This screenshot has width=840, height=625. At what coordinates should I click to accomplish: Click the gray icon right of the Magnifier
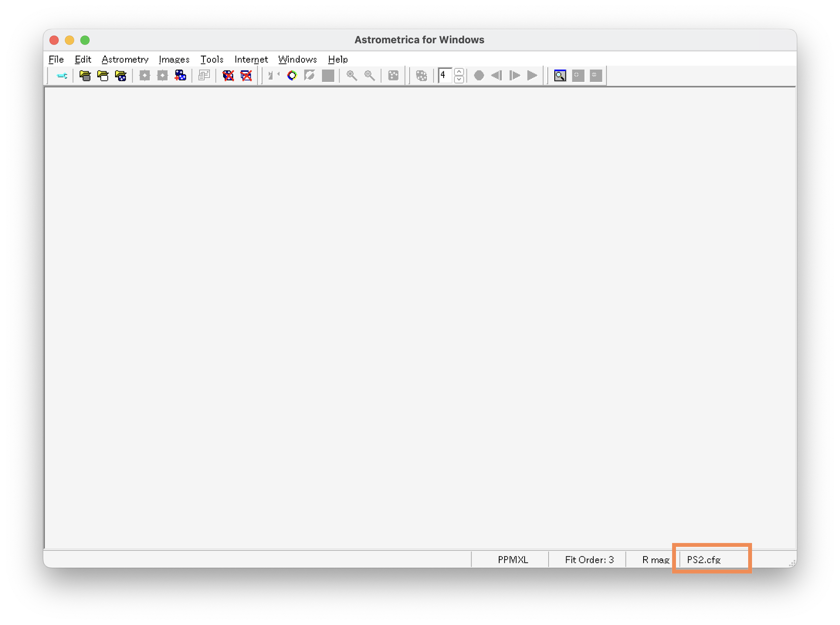(x=578, y=76)
